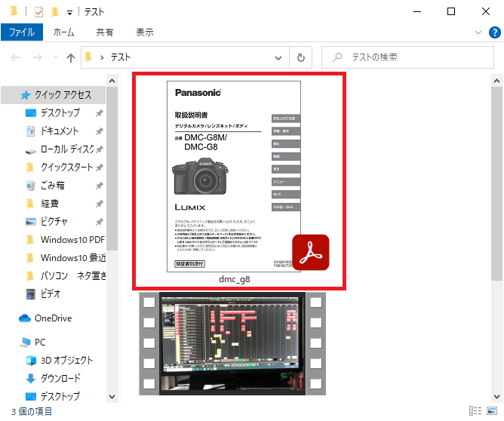Click the file list scrollbar thumb
Image resolution: width=504 pixels, height=421 pixels.
496,184
